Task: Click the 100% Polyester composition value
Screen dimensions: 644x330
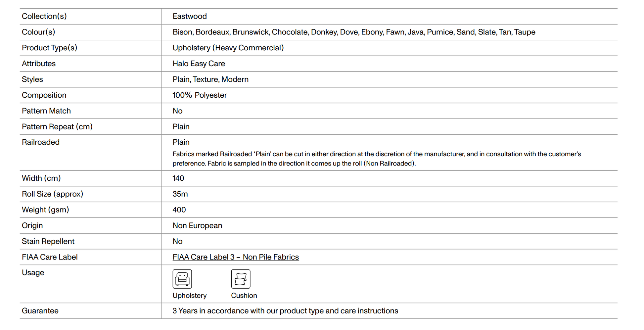Action: (x=200, y=95)
